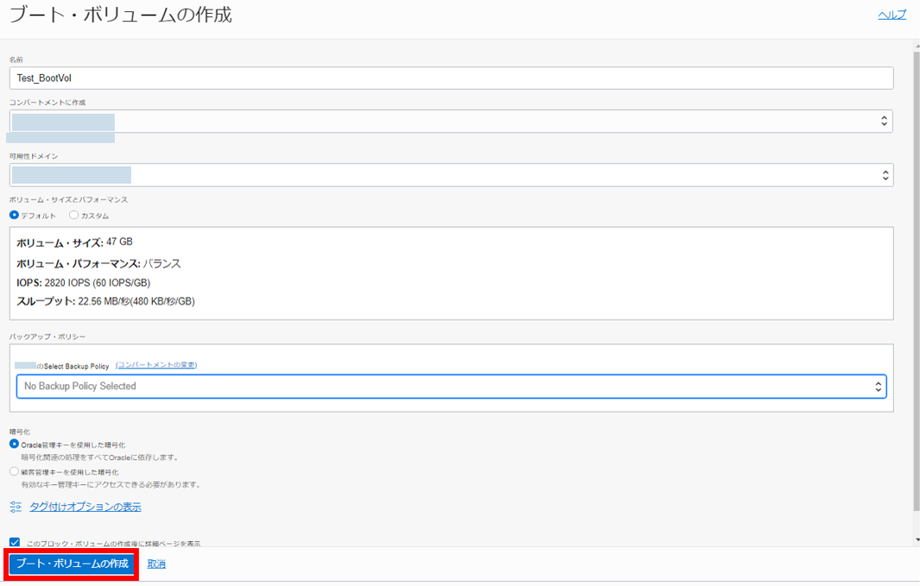Select Oracle管理キーを使用した暗号化 radio option
Screen dimensions: 924x586
(x=14, y=444)
